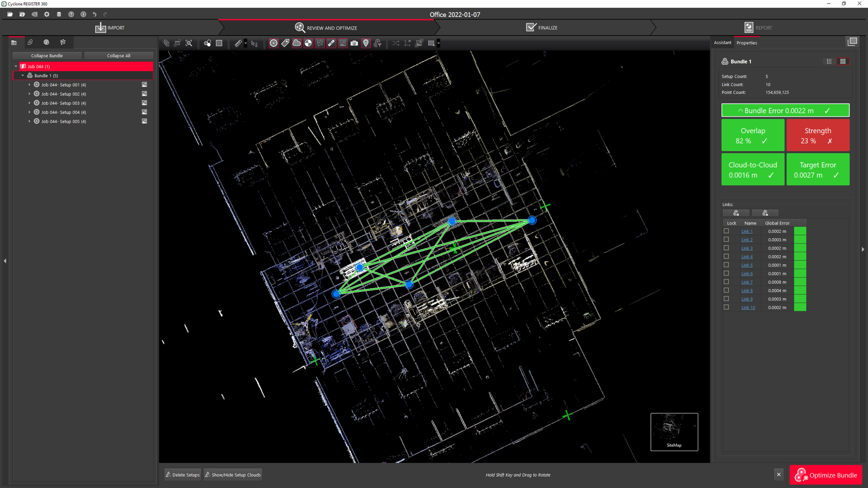Image resolution: width=868 pixels, height=488 pixels.
Task: Click the zoom extents magnifier icon
Action: pyautogui.click(x=189, y=43)
